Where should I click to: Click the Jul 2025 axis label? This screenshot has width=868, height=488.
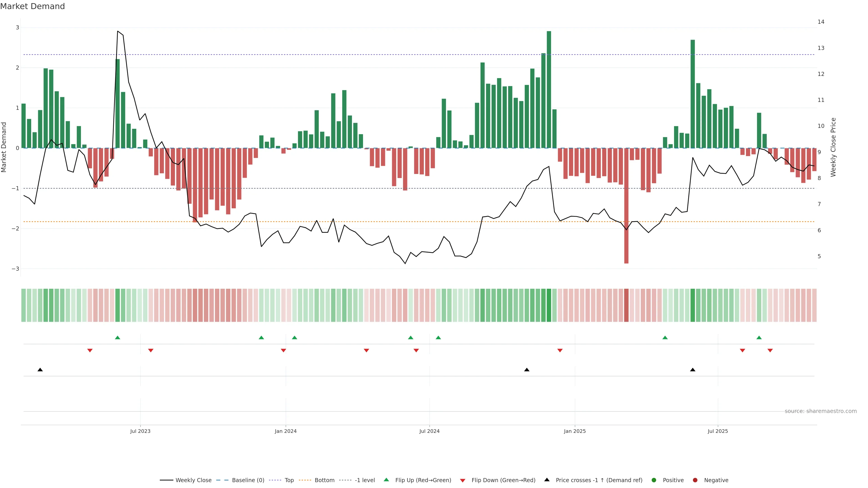pos(718,432)
